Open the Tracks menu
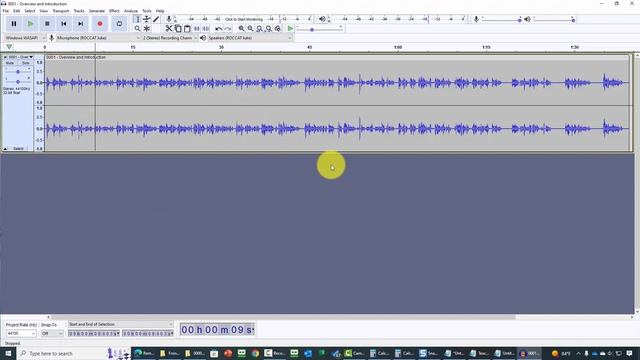This screenshot has width=640, height=360. [x=79, y=11]
